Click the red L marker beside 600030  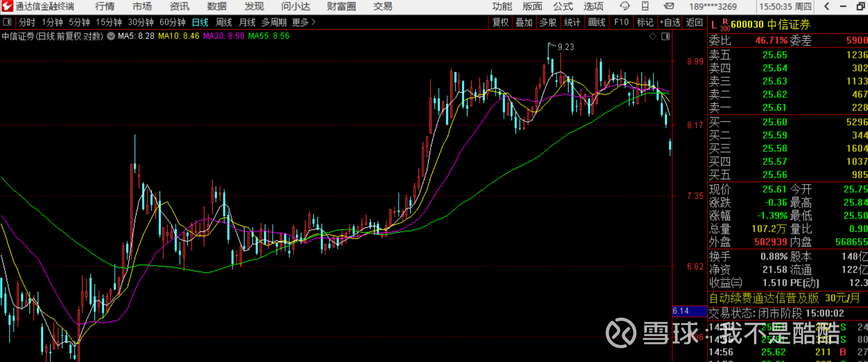(714, 25)
